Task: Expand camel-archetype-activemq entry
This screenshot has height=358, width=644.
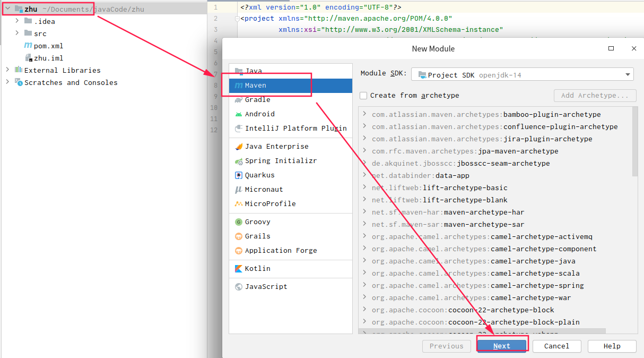Action: (x=364, y=236)
